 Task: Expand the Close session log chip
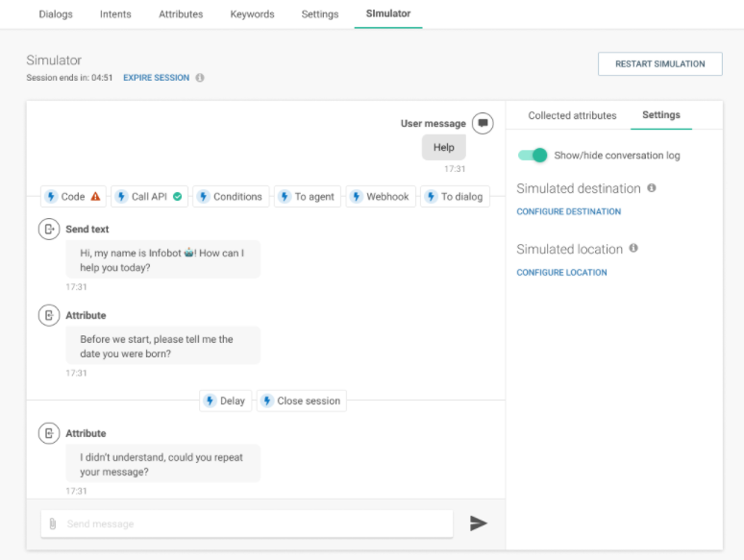coord(300,402)
